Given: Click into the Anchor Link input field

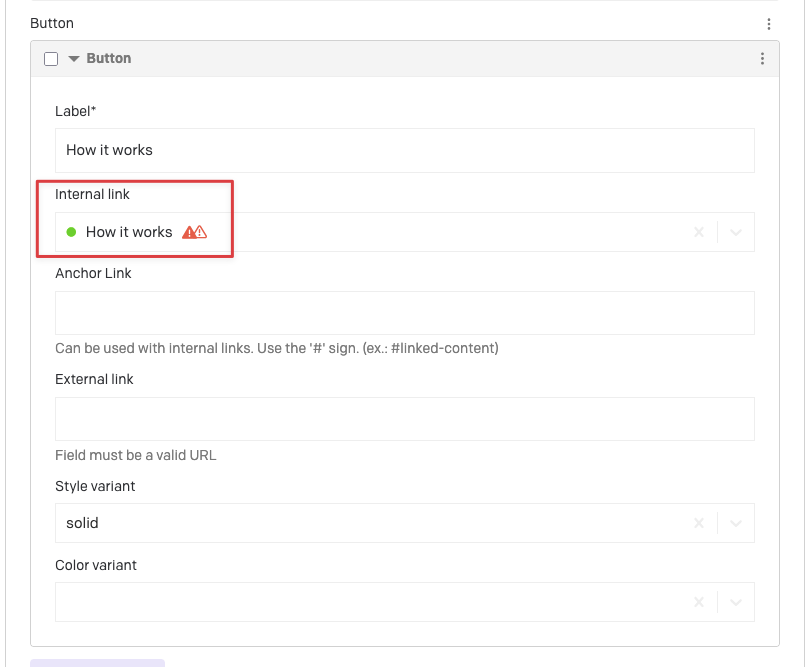Looking at the screenshot, I should [x=404, y=313].
